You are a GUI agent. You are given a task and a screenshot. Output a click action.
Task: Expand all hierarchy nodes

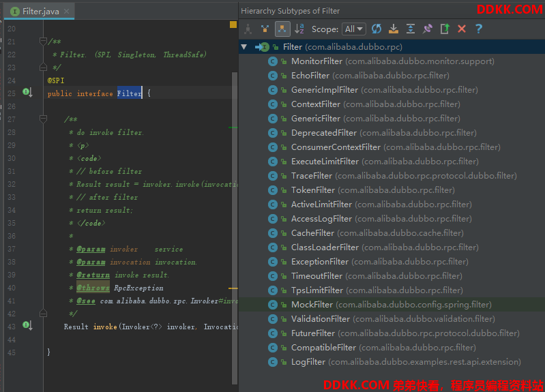pyautogui.click(x=411, y=29)
